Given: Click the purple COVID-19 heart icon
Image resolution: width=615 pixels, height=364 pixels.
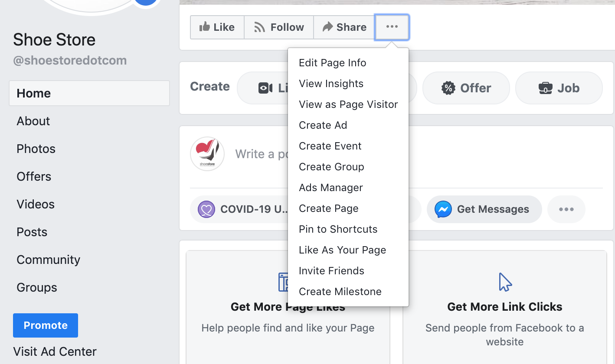Looking at the screenshot, I should 207,210.
